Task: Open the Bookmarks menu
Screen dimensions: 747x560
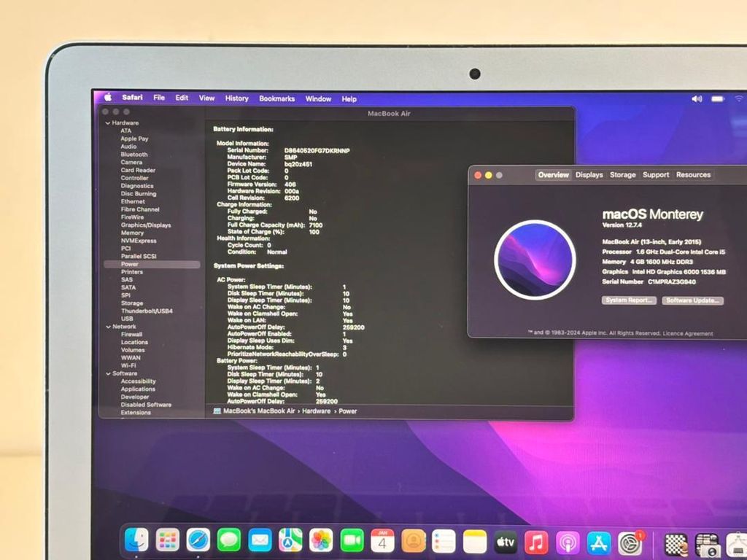Action: pos(276,98)
